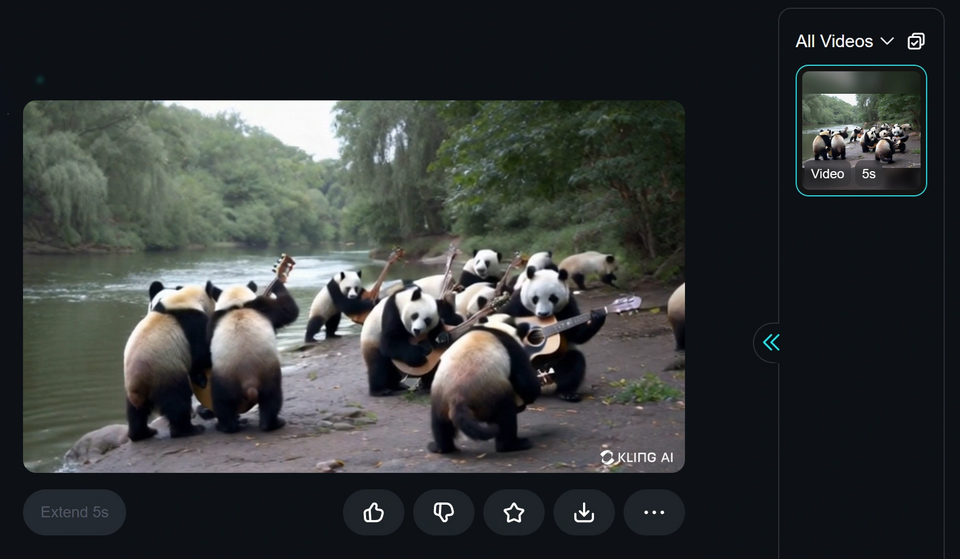Open the All Videos filter dropdown
Screen dimensions: 960x559
pos(845,41)
